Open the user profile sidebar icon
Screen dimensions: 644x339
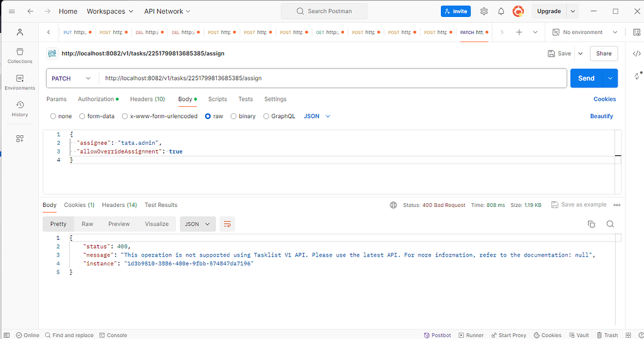coord(19,32)
